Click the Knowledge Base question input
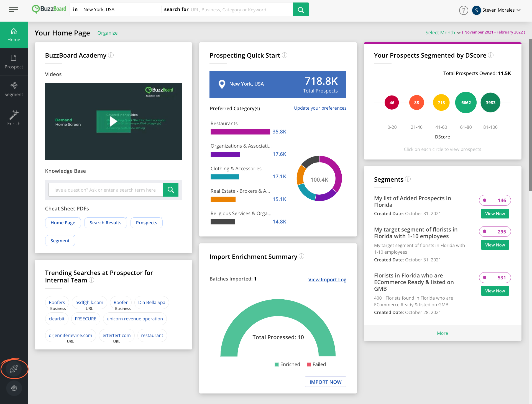The width and height of the screenshot is (532, 404). click(x=106, y=190)
